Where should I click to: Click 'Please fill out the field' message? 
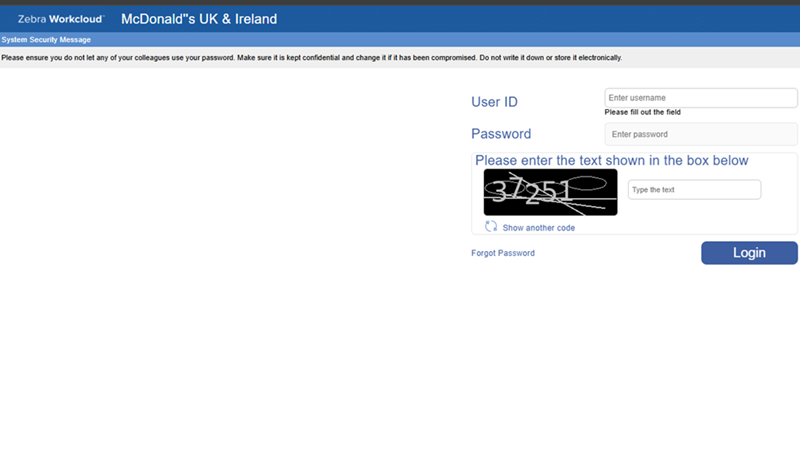(642, 112)
